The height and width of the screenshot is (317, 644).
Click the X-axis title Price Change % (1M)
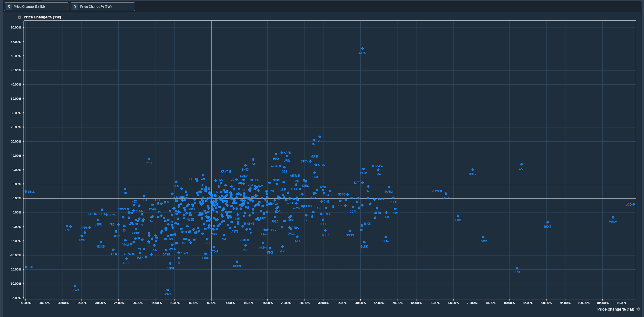pyautogui.click(x=615, y=309)
